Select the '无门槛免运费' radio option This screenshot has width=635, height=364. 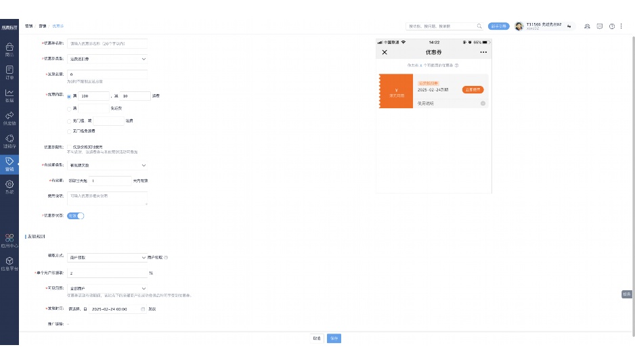tap(69, 131)
